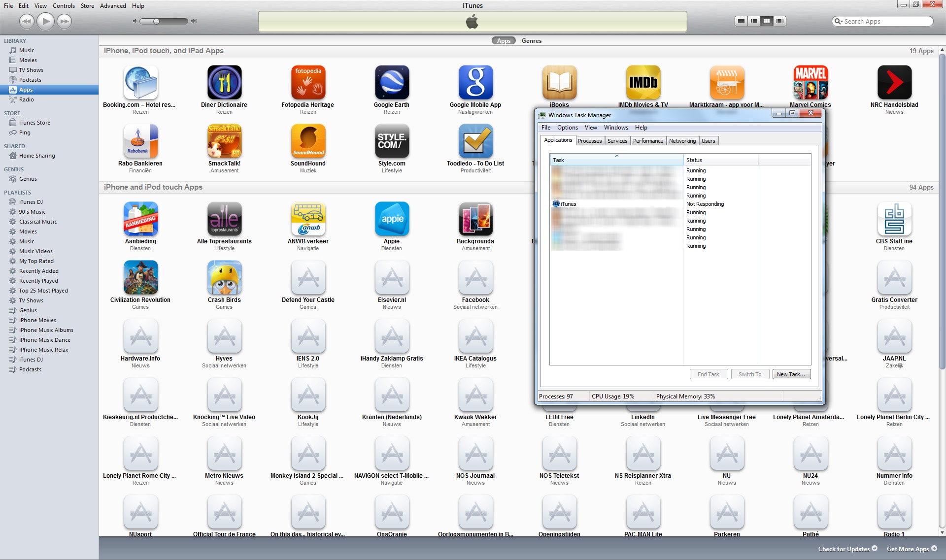Select the IMDb Movies & TV app
The width and height of the screenshot is (946, 560).
tap(643, 83)
